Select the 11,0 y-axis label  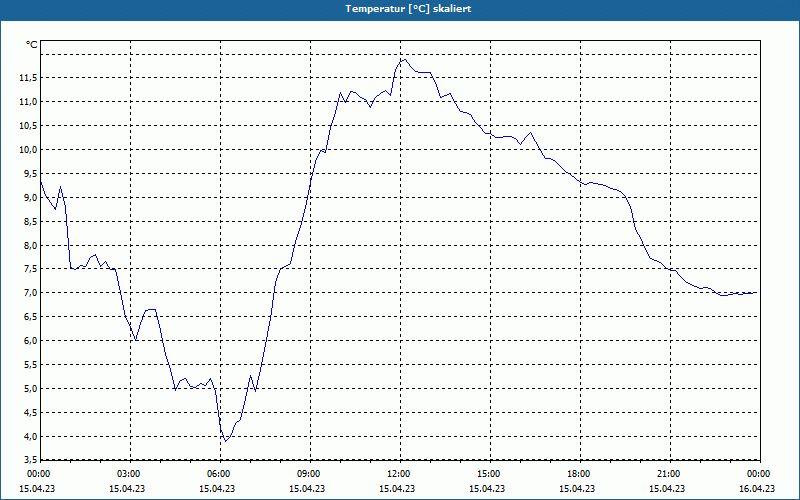coord(29,102)
